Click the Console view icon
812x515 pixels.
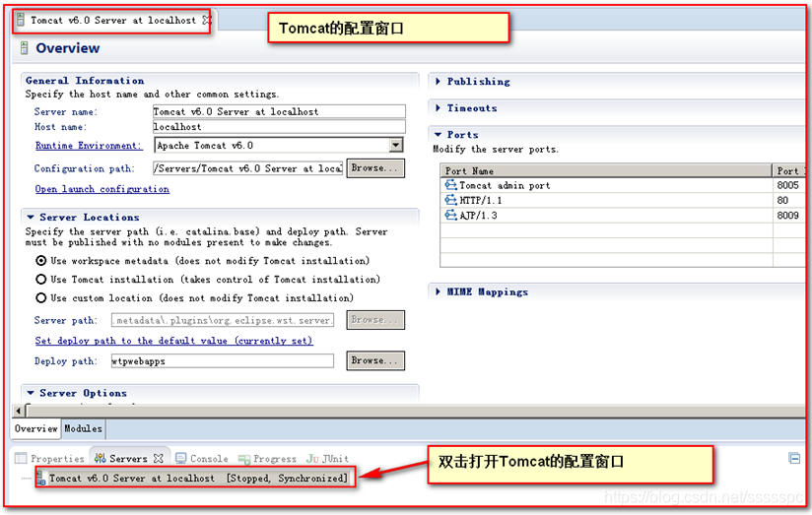pyautogui.click(x=180, y=459)
